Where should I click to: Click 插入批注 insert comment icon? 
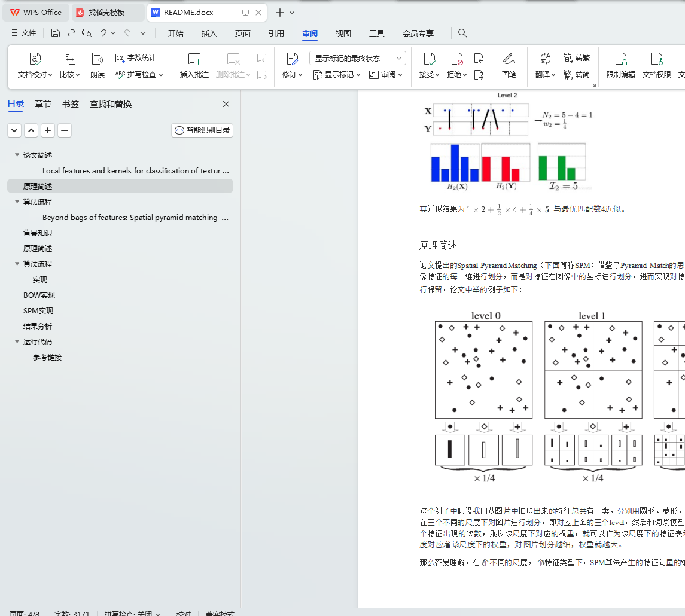(194, 59)
